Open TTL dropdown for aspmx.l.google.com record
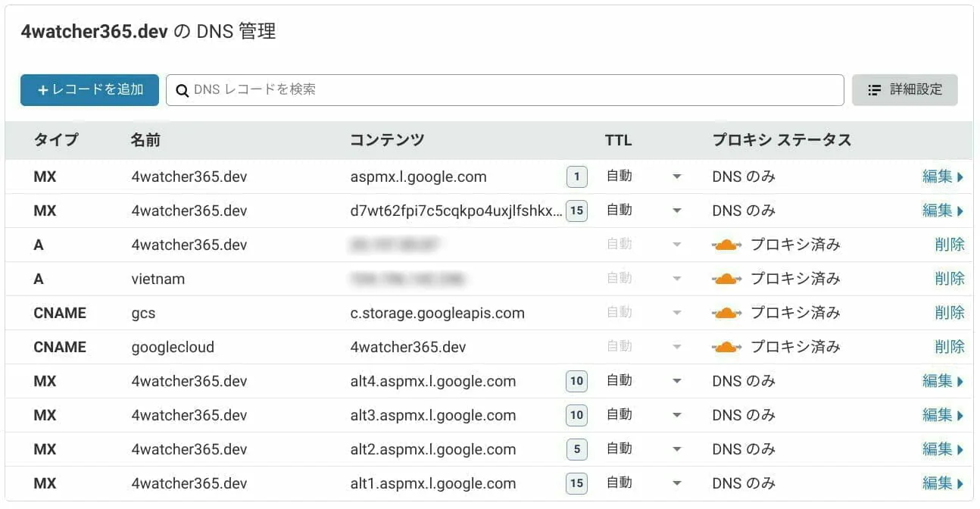 (676, 176)
